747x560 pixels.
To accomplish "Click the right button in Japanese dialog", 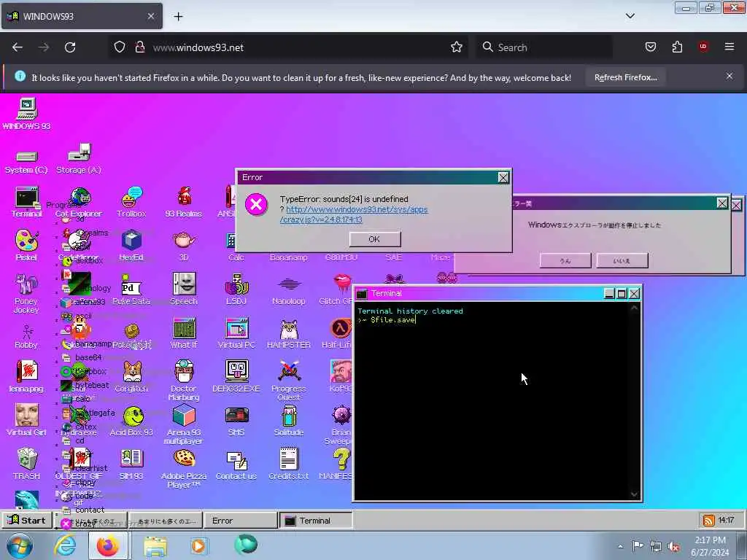I will pyautogui.click(x=622, y=260).
